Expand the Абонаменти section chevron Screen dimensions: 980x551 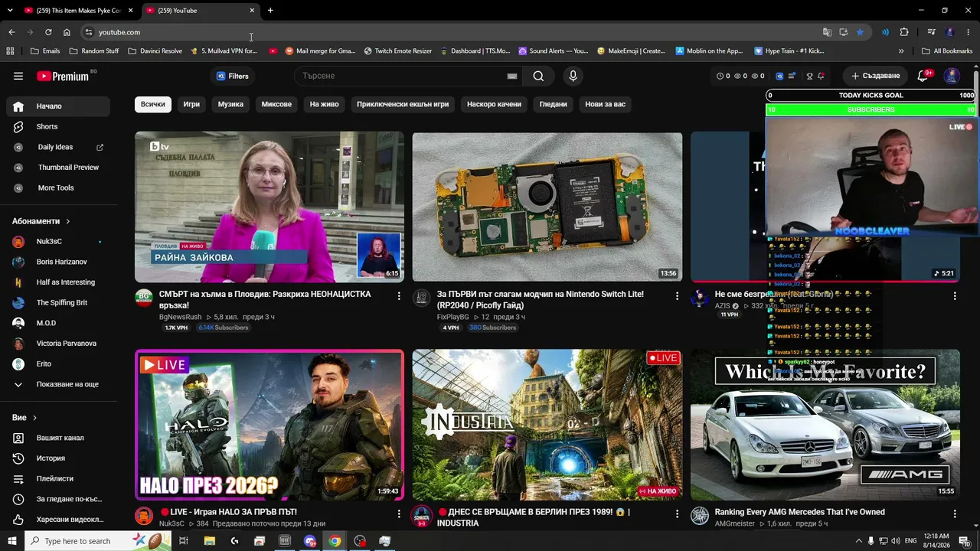(67, 221)
